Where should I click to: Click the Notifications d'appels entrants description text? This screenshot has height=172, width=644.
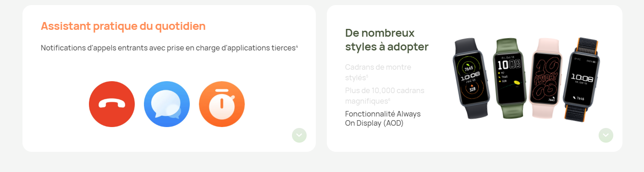point(168,48)
